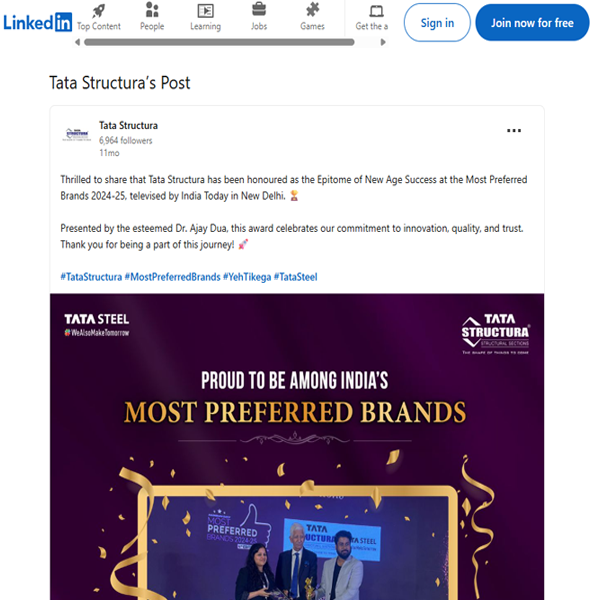Click the navigation scroll left arrow

pyautogui.click(x=78, y=42)
